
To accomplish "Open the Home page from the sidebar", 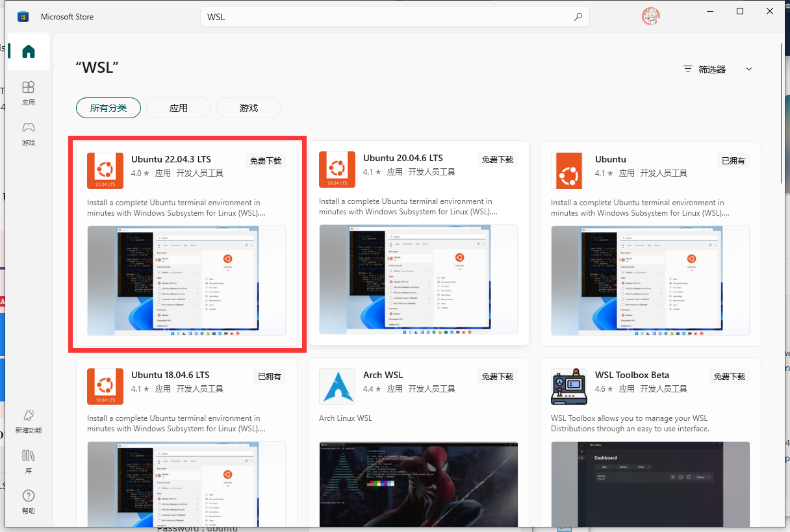I will coord(29,52).
